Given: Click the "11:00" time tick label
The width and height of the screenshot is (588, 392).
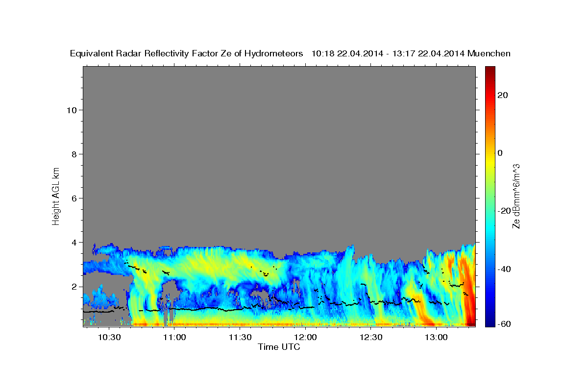Looking at the screenshot, I should 174,337.
